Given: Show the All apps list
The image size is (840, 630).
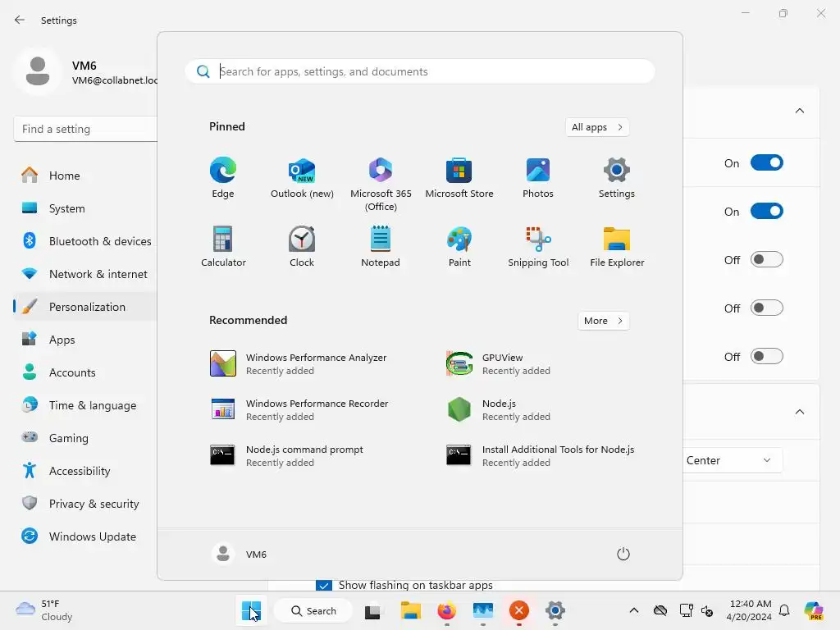Looking at the screenshot, I should click(597, 127).
